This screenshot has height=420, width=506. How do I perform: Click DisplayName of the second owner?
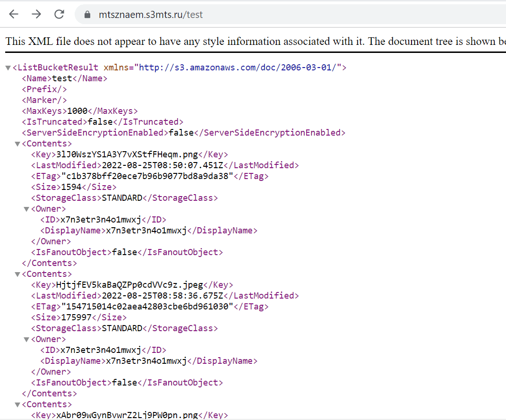(x=146, y=361)
